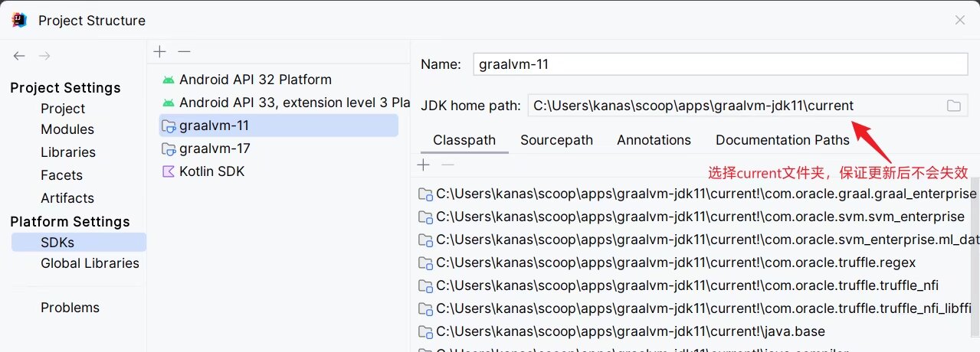This screenshot has height=352, width=980.
Task: Click graalvm-11 SDK folder icon
Action: tap(169, 125)
